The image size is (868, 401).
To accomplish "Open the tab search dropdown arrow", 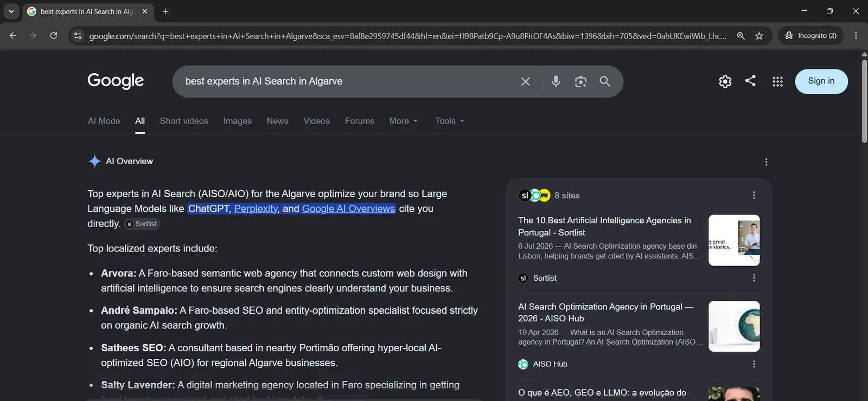I will pos(11,11).
